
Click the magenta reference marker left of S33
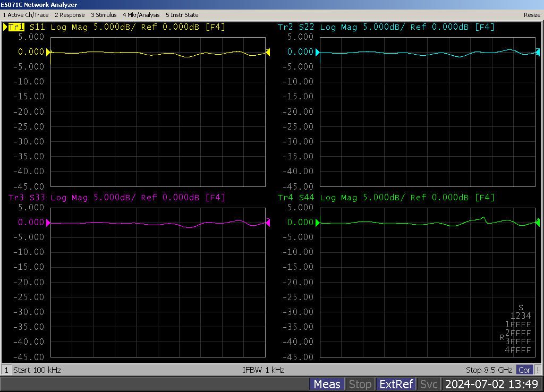point(49,223)
